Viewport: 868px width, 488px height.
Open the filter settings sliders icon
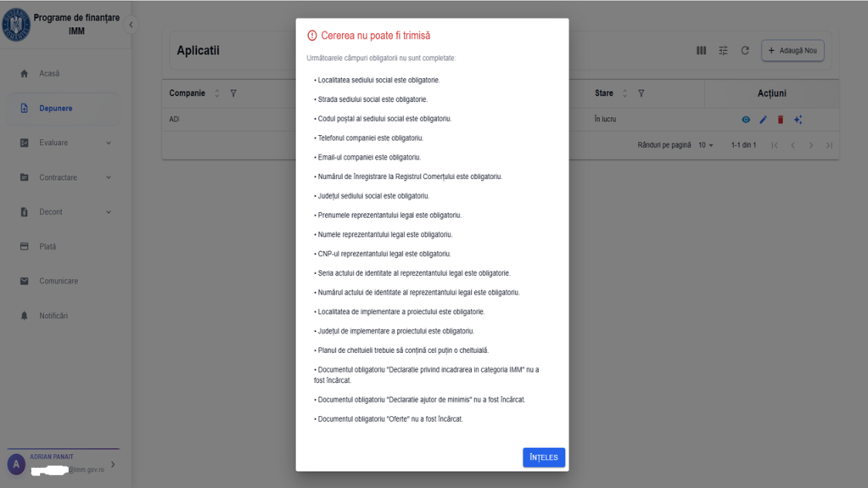pyautogui.click(x=723, y=50)
